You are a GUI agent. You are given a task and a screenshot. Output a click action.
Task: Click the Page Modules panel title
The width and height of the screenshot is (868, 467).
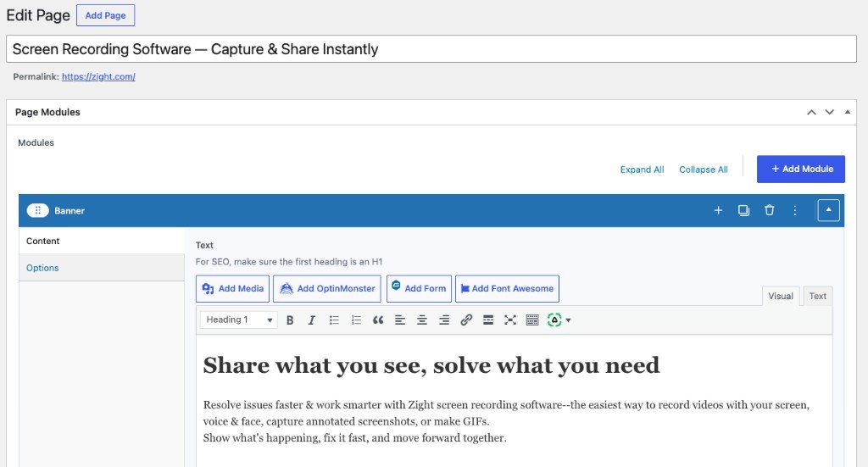point(47,113)
